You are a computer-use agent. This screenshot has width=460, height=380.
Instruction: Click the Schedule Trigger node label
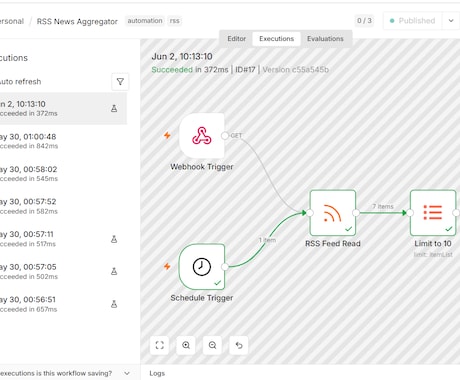pos(202,298)
